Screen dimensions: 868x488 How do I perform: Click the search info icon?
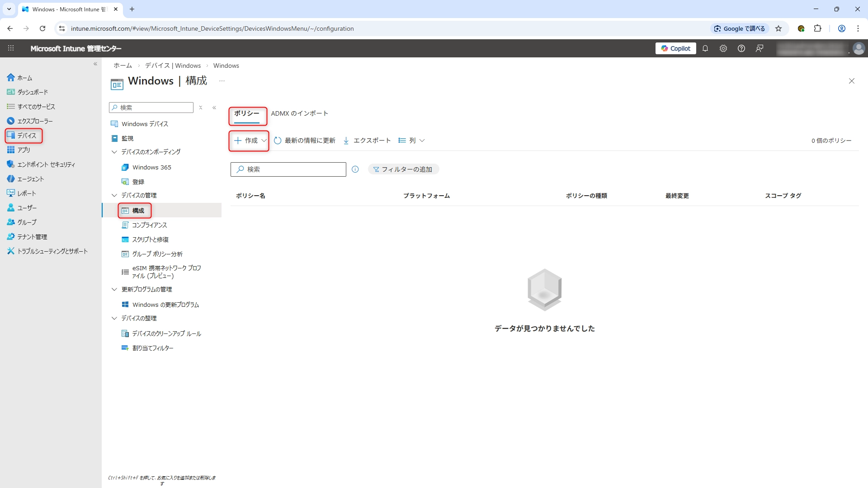pyautogui.click(x=355, y=169)
